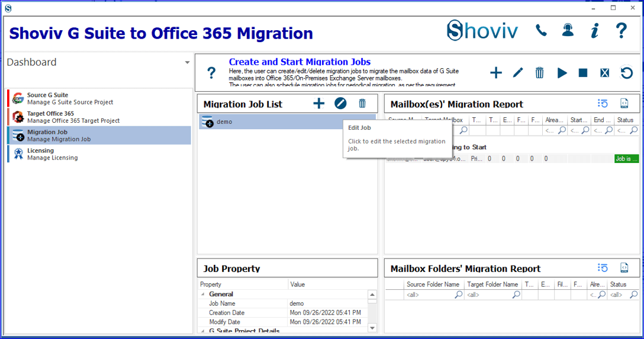Click the pencil edit icon in top toolbar

[x=518, y=73]
